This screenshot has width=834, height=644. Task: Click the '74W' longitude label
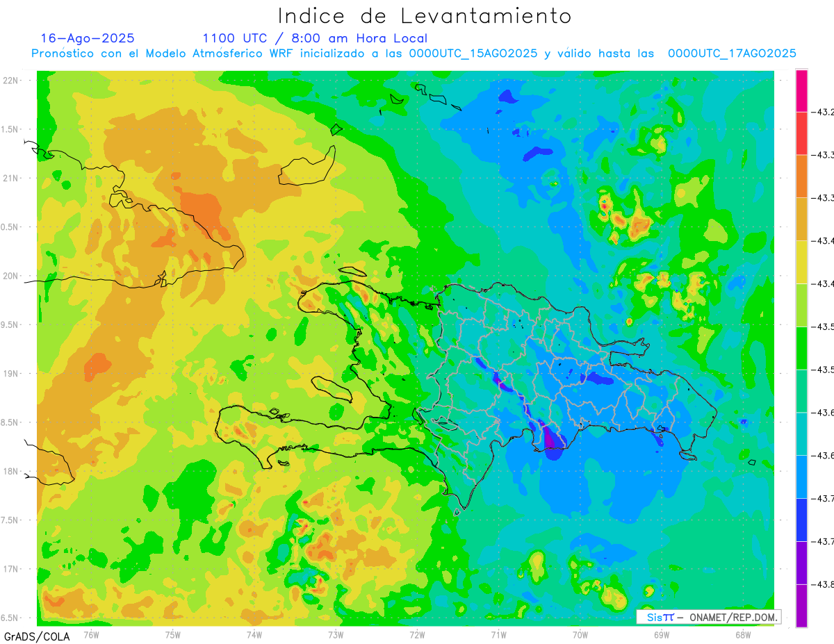(x=254, y=634)
